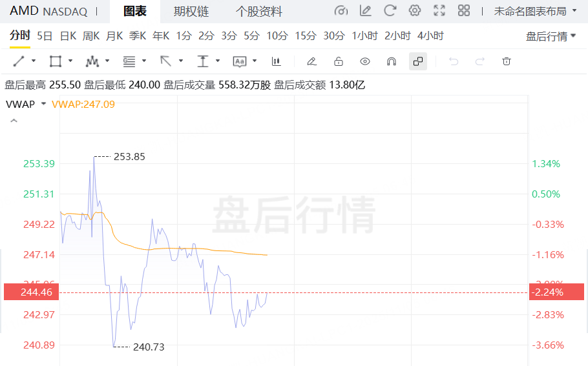Select the 2分 interval

click(206, 36)
